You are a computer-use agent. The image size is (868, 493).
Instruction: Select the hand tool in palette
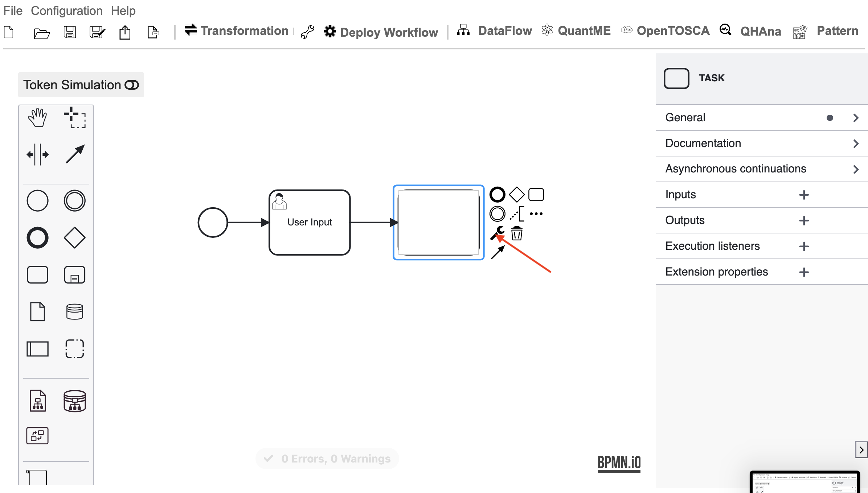click(x=37, y=117)
